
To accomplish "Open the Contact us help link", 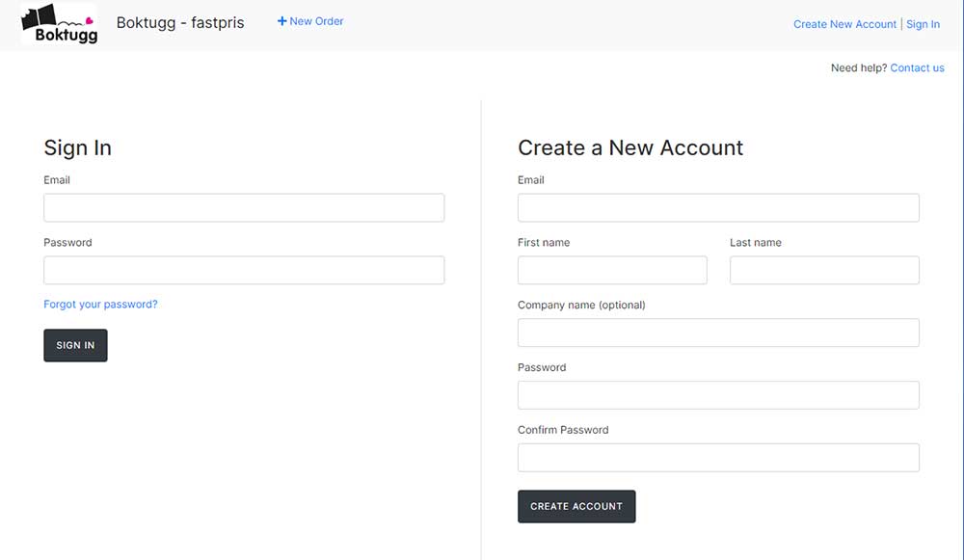I will [x=917, y=67].
